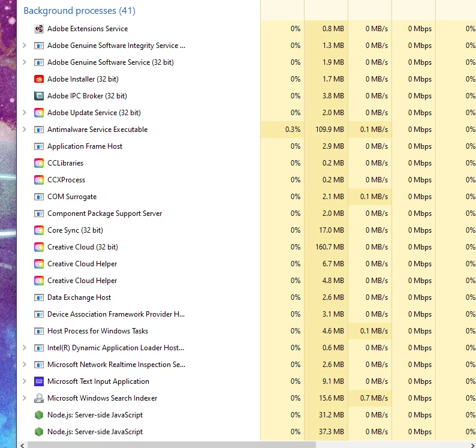Click the Host Process for Windows Tasks icon
The height and width of the screenshot is (448, 476).
39,331
